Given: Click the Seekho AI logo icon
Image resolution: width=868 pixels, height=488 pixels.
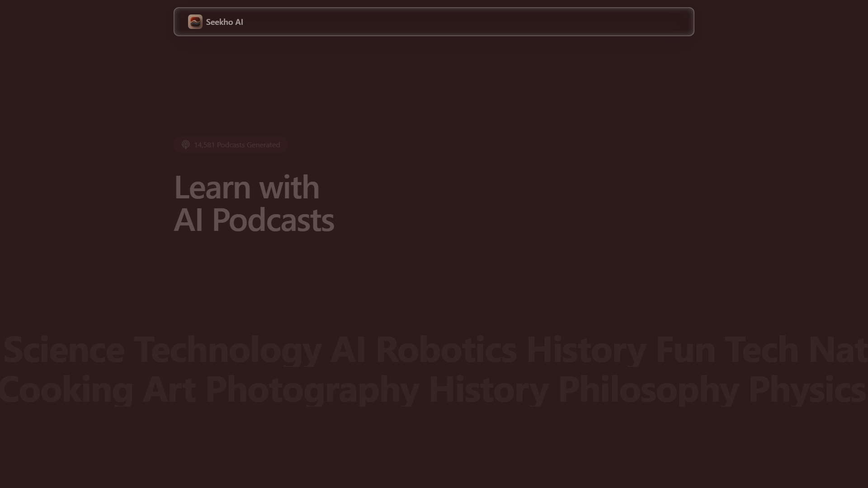Looking at the screenshot, I should tap(195, 22).
